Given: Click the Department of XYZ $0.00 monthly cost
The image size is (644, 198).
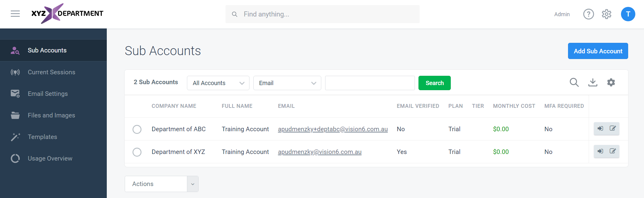Looking at the screenshot, I should pos(501,152).
